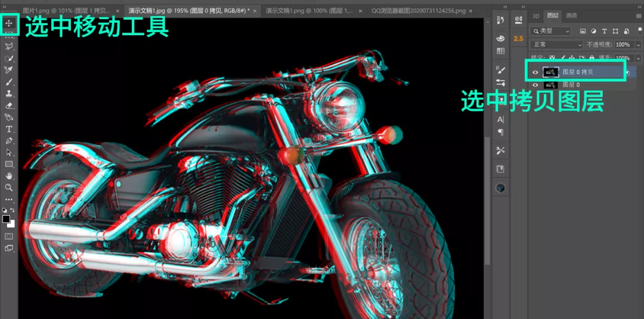Select the Type tool
This screenshot has width=644, height=319.
[8, 129]
